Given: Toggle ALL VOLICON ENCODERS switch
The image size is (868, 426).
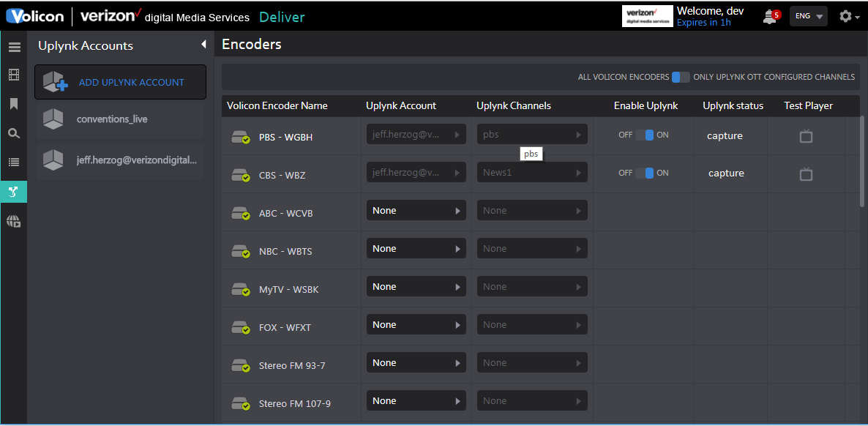Looking at the screenshot, I should point(681,76).
